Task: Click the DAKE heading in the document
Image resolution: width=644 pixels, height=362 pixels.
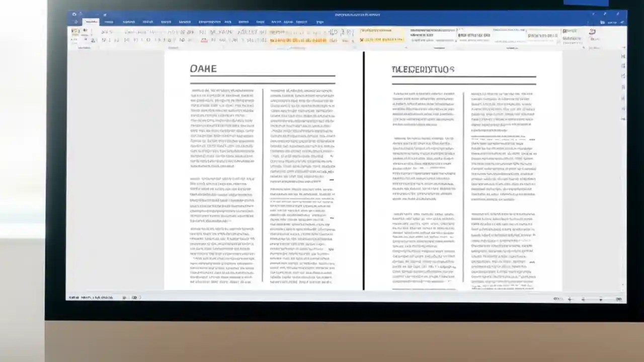Action: click(203, 68)
